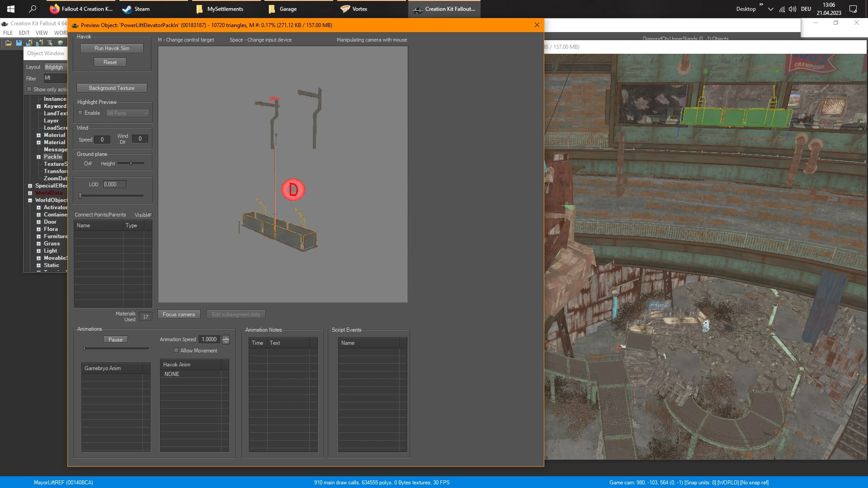The height and width of the screenshot is (488, 868).
Task: Expand the WorldData tree node
Action: (30, 193)
